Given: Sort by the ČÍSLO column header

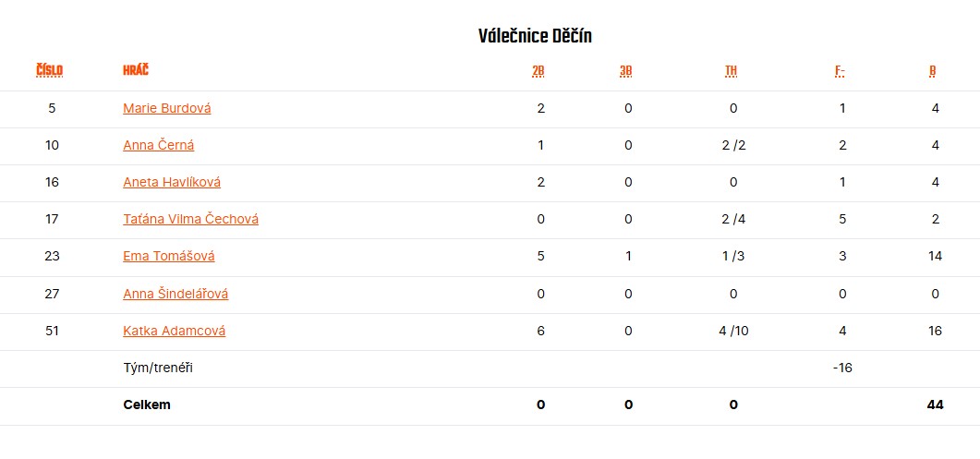Looking at the screenshot, I should [50, 71].
